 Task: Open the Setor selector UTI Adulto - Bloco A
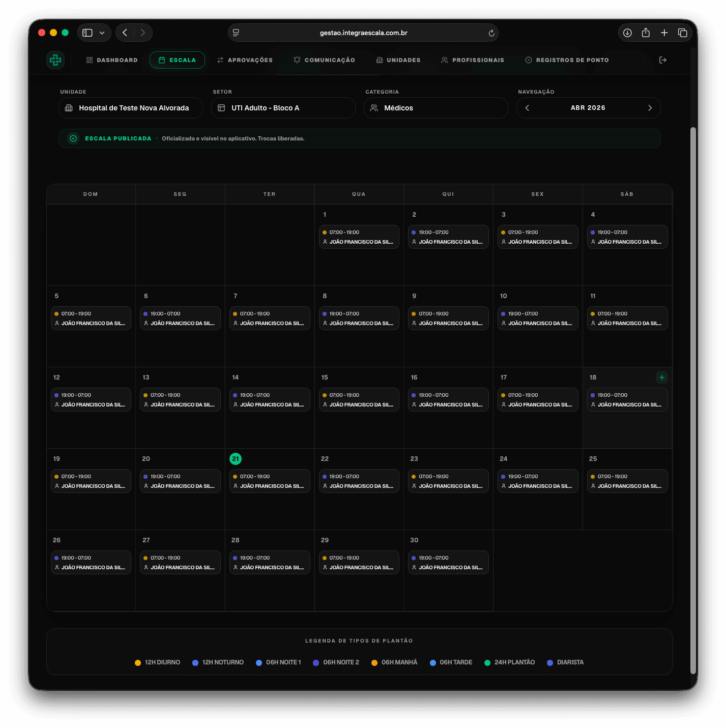[283, 108]
